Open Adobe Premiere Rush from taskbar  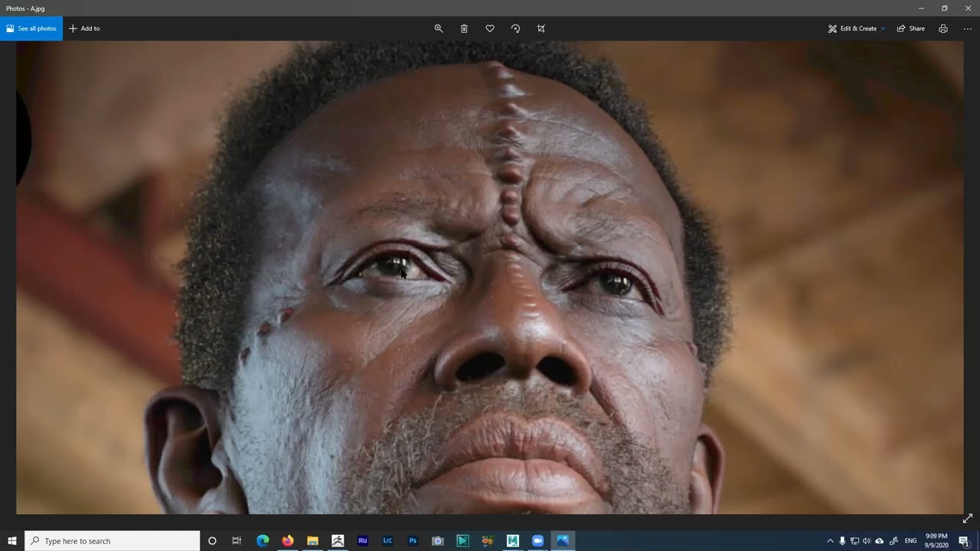[x=363, y=541]
